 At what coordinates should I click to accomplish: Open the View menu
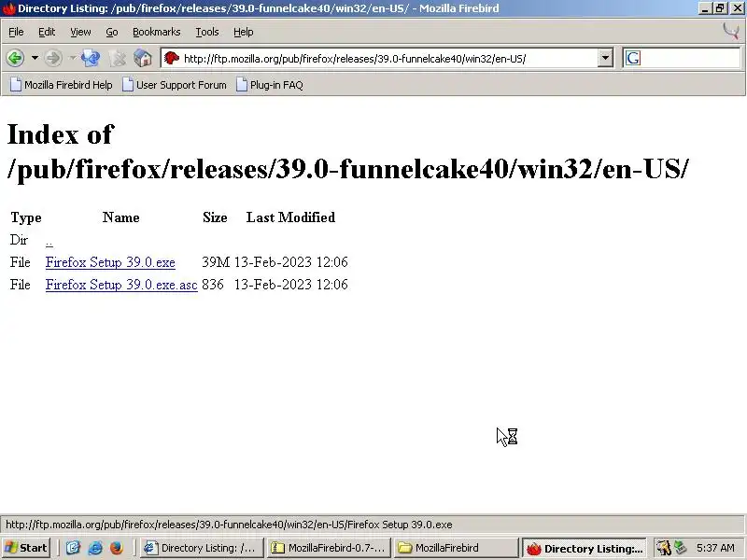(x=80, y=32)
